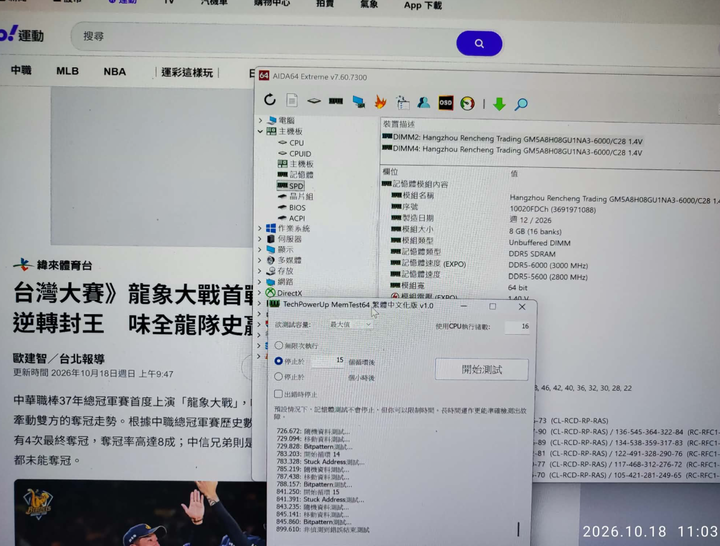Viewport: 720px width, 546px height.
Task: Open the 中職 tab on Yahoo sports
Action: click(x=21, y=70)
